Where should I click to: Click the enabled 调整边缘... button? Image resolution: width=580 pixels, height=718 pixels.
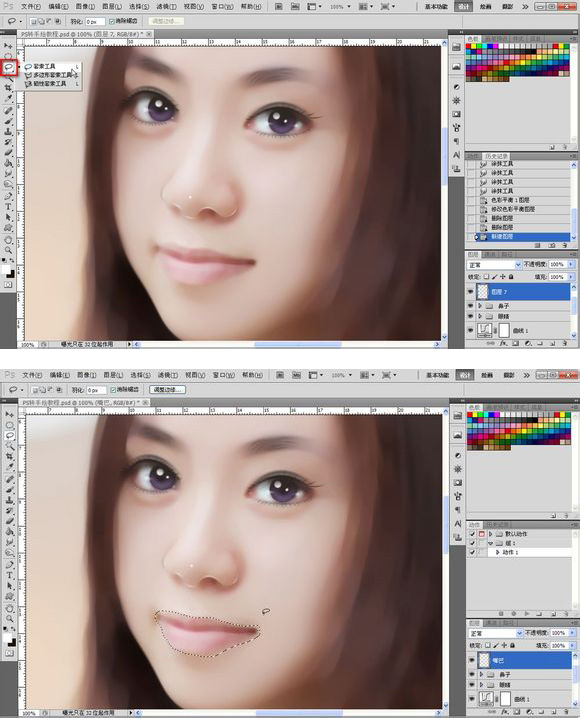[168, 390]
